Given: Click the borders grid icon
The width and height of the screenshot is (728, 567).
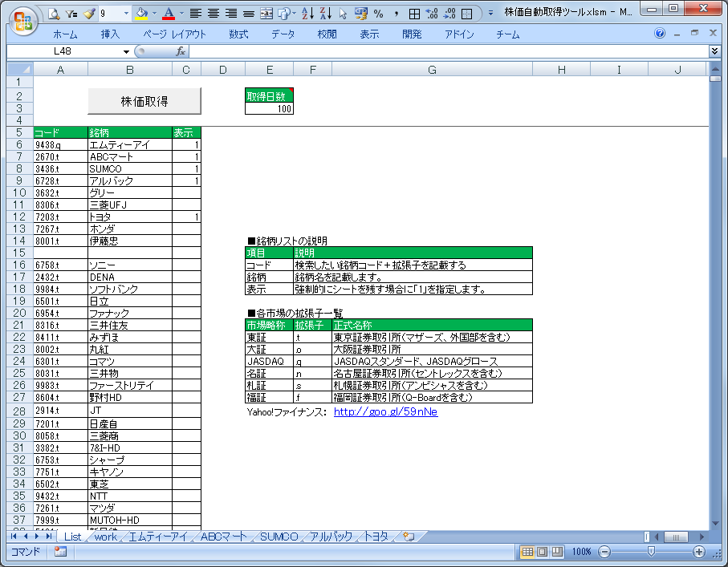Looking at the screenshot, I should 414,14.
